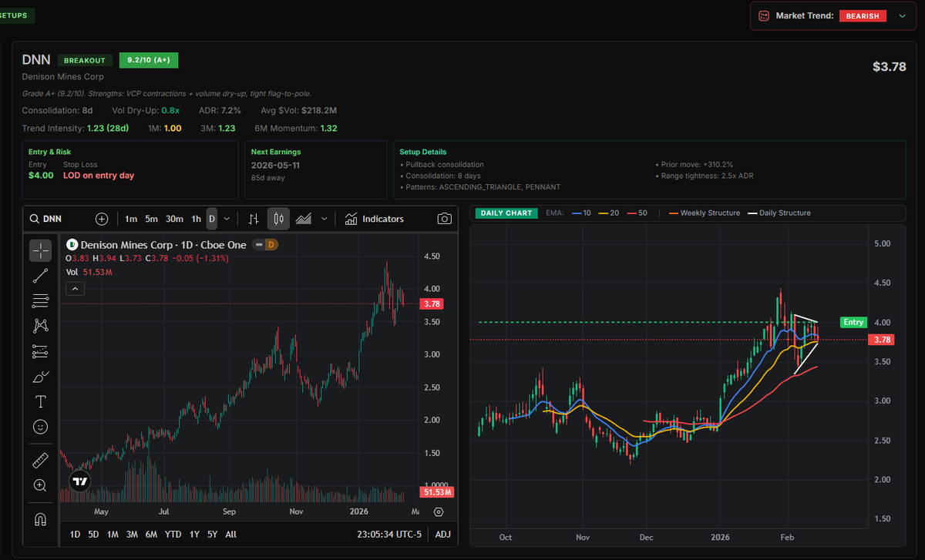The height and width of the screenshot is (560, 925).
Task: Select the candlestick chart style
Action: pyautogui.click(x=278, y=219)
